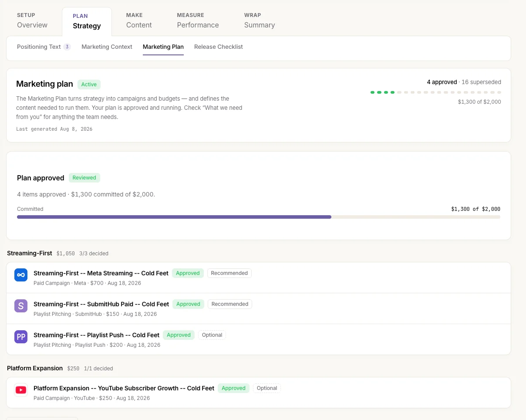Open the Streaming-First Meta Streaming campaign
Screen dimensions: 526x420
click(259, 278)
